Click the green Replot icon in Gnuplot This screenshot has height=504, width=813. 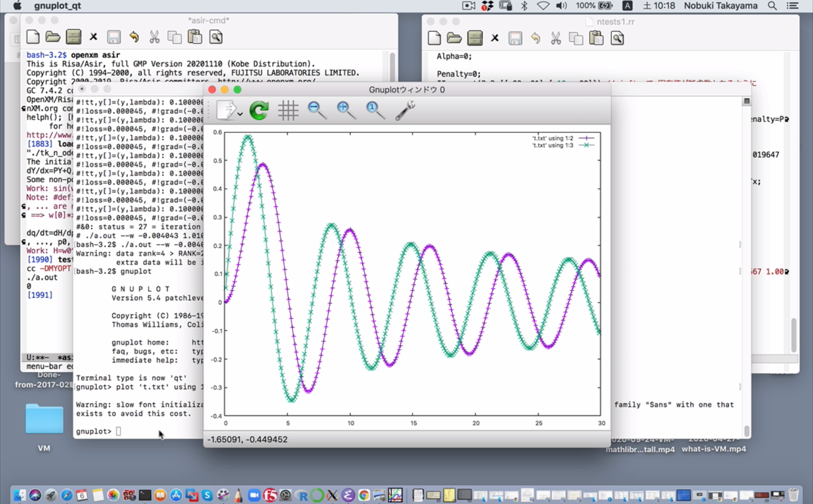coord(259,110)
